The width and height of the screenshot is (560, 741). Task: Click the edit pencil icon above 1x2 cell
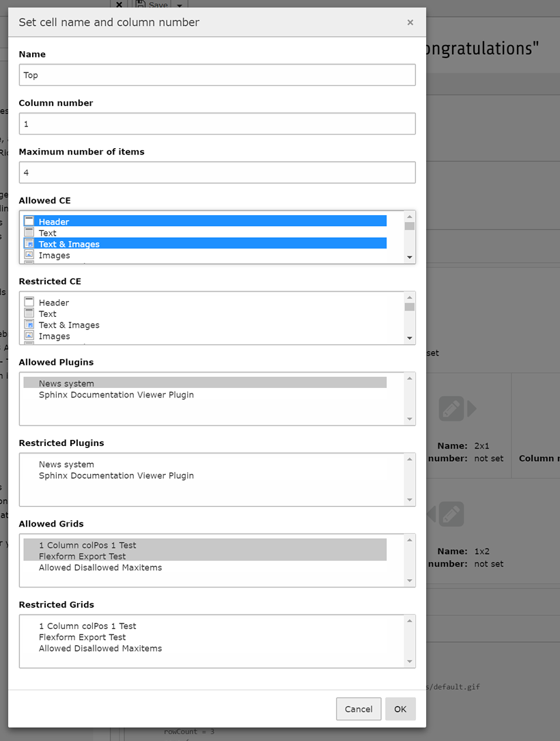(451, 514)
